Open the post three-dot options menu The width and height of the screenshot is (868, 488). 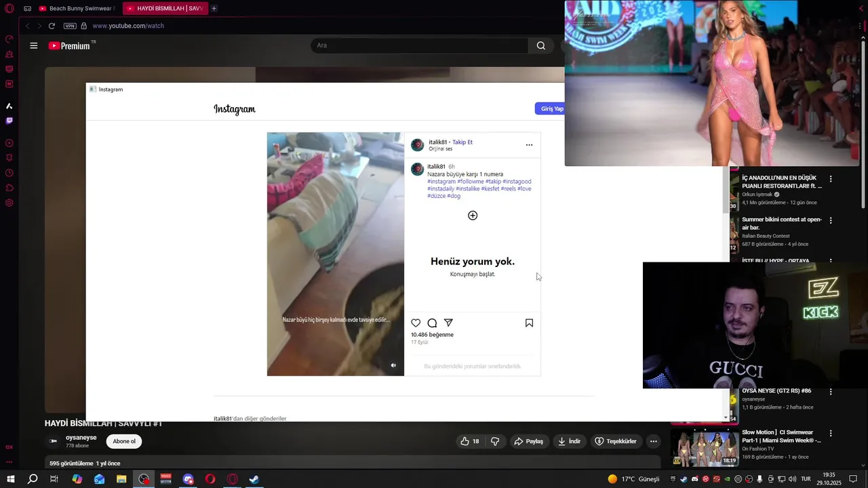(x=529, y=145)
